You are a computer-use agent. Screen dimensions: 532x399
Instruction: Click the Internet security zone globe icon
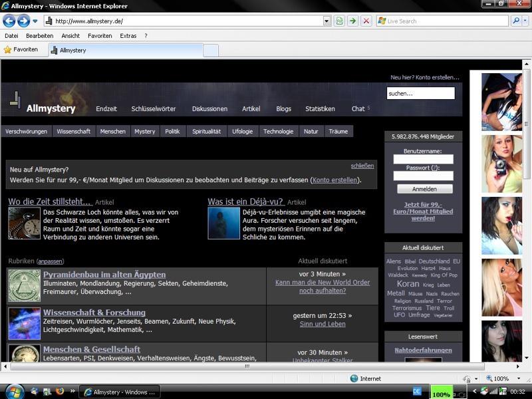(x=354, y=378)
